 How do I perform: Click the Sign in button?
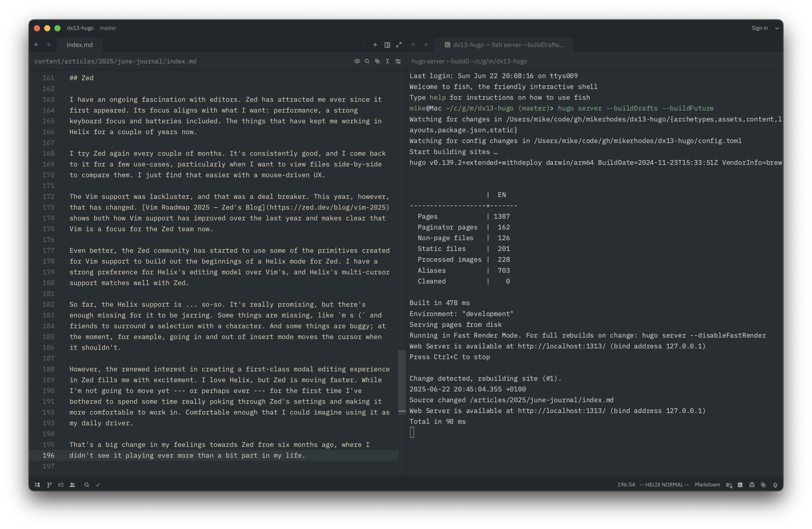coord(759,28)
